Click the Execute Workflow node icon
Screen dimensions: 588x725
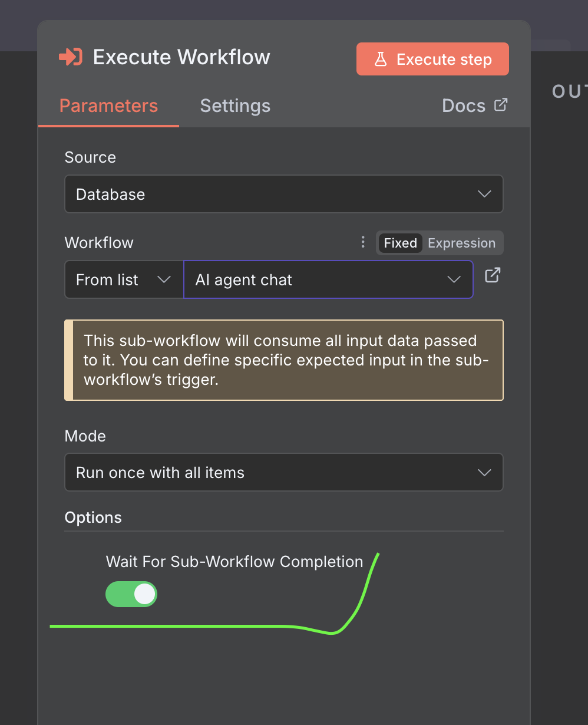[x=71, y=57]
